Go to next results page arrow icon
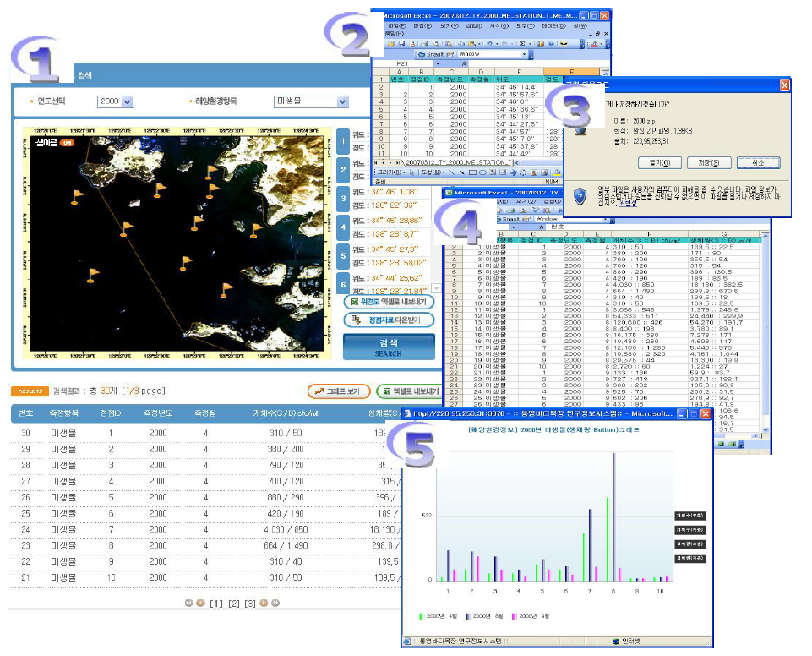This screenshot has width=812, height=656. [x=264, y=603]
